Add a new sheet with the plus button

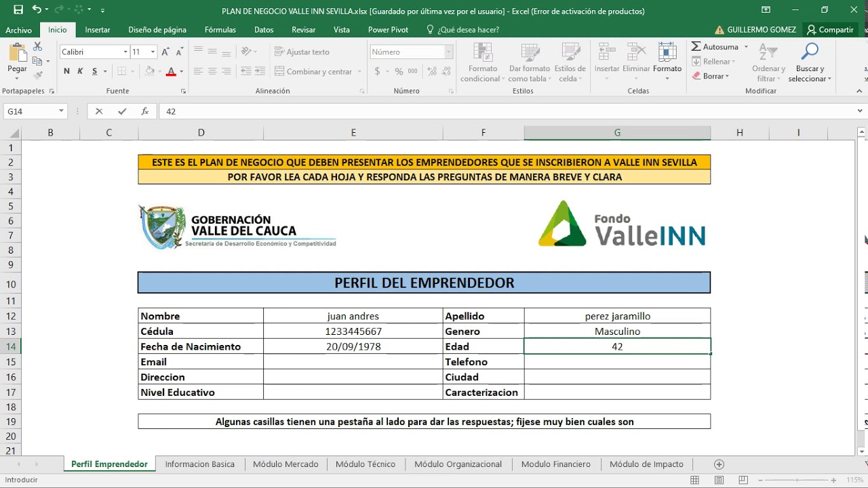719,464
